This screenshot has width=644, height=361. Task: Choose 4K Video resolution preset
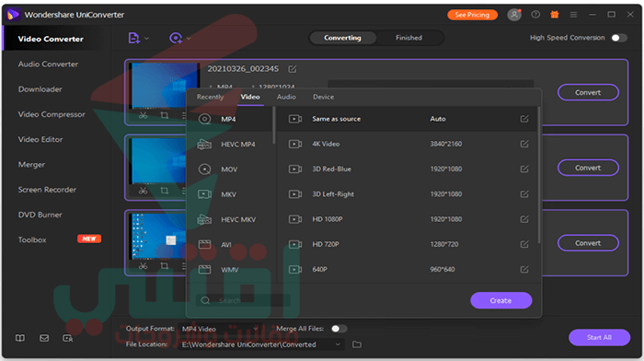pos(407,144)
